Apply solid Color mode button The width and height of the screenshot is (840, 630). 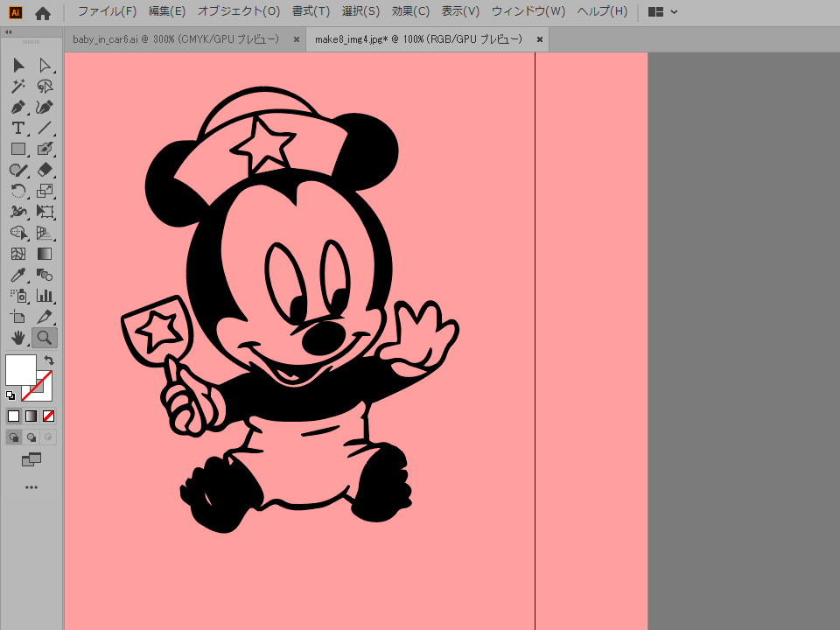[x=14, y=416]
